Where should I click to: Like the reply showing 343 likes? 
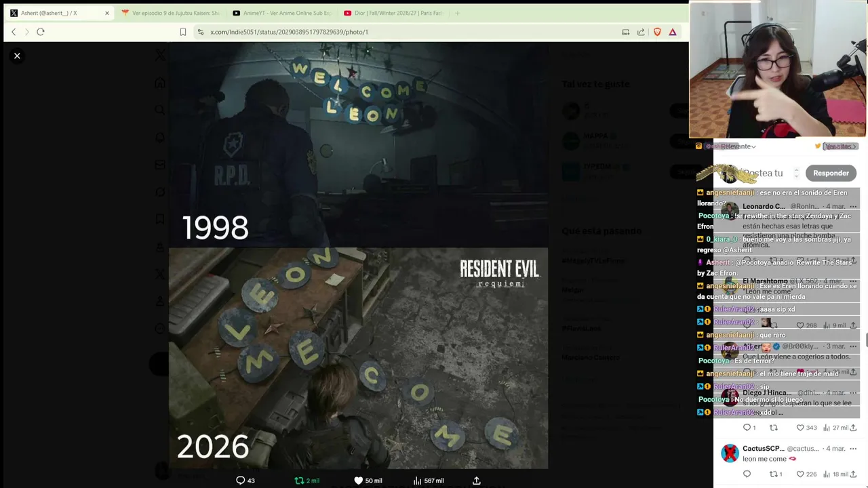806,428
